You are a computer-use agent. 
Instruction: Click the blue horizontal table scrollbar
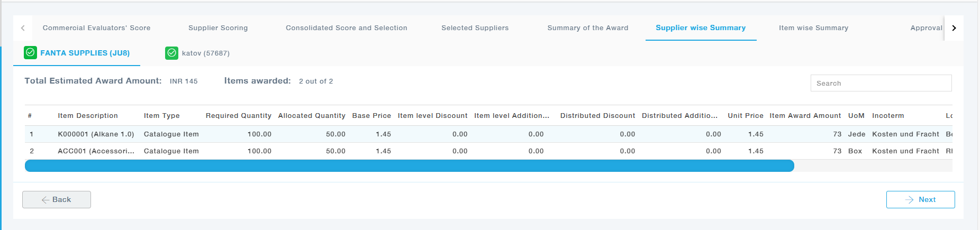tap(409, 166)
